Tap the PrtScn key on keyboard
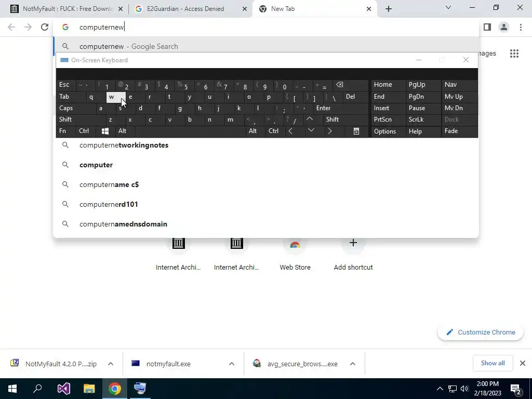532x399 pixels. (x=388, y=119)
